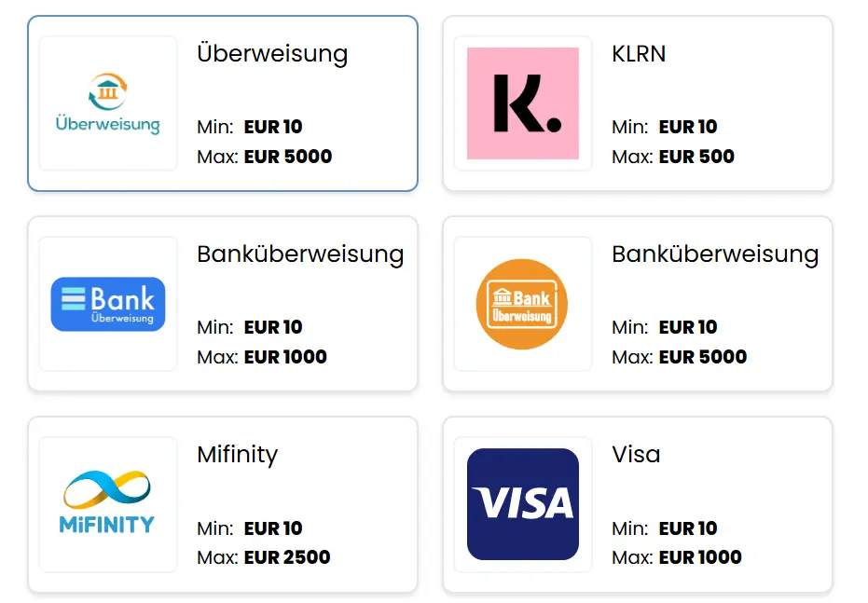This screenshot has height=603, width=868.
Task: Select the Visa payment method title
Action: [x=636, y=455]
